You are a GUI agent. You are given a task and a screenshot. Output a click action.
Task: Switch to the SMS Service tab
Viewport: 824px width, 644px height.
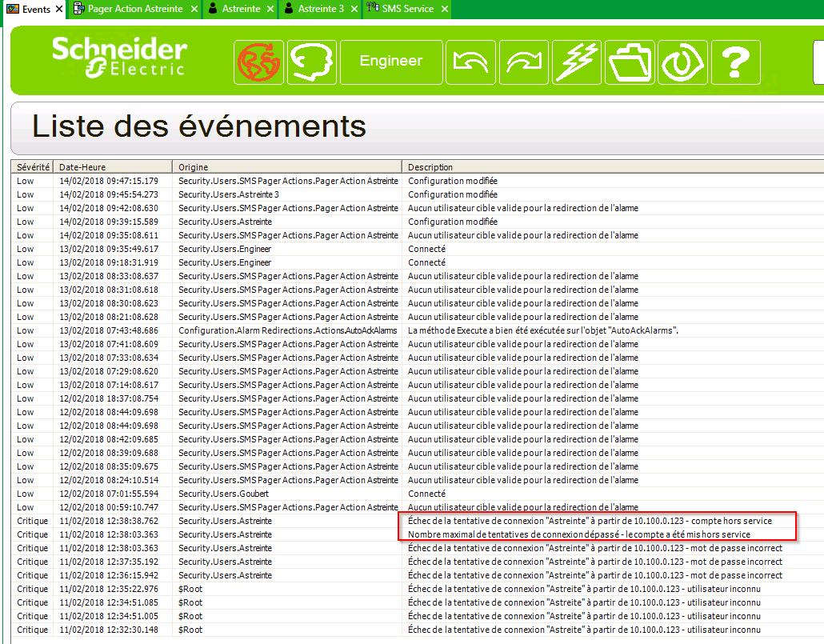coord(407,9)
